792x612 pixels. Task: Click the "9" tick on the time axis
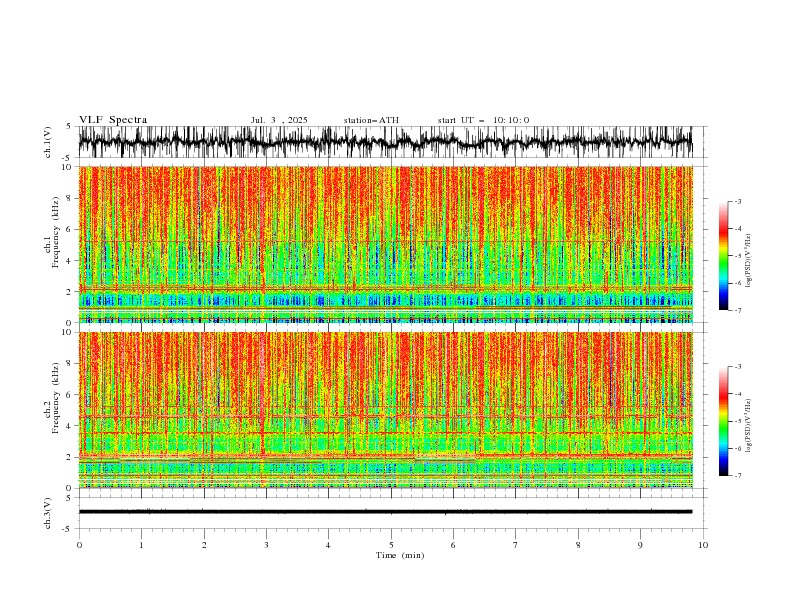[640, 545]
